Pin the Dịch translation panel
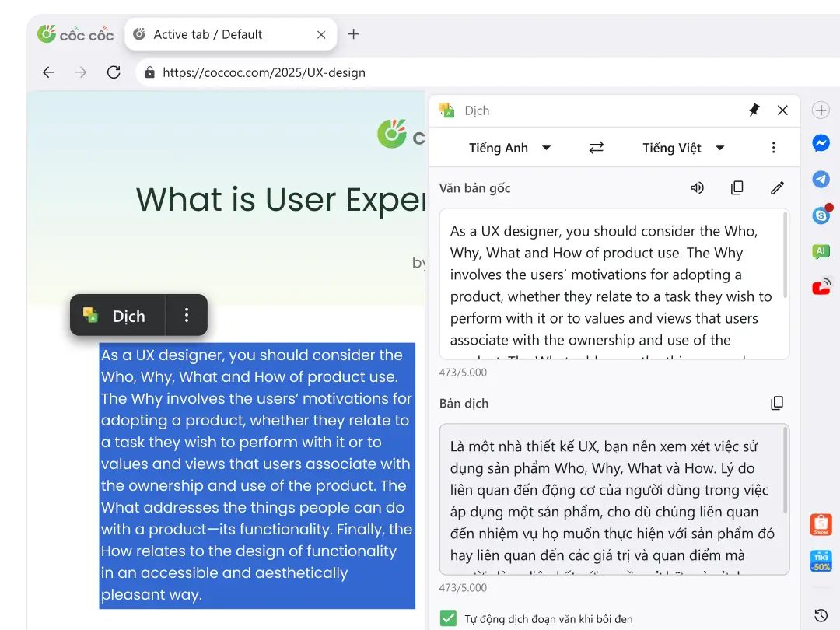The image size is (840, 630). click(754, 110)
